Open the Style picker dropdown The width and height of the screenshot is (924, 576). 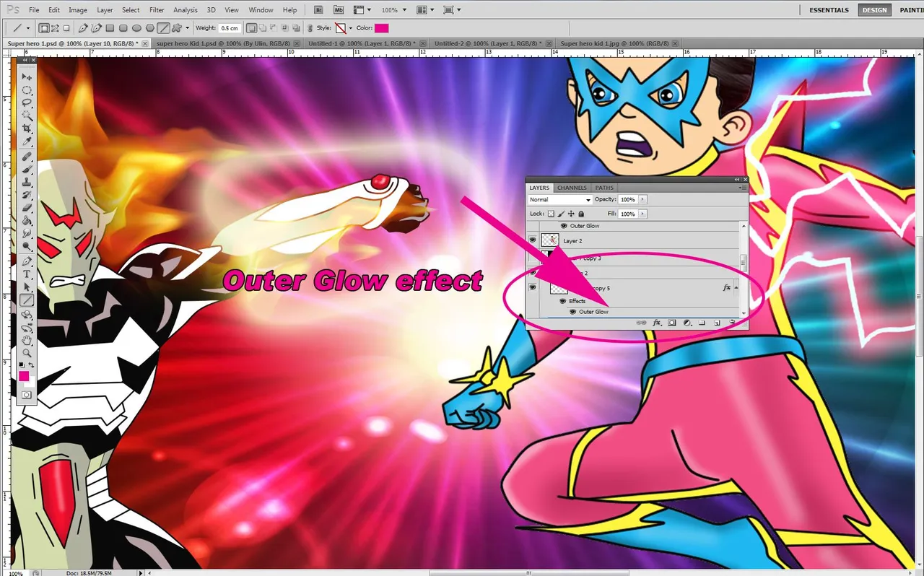(x=350, y=28)
